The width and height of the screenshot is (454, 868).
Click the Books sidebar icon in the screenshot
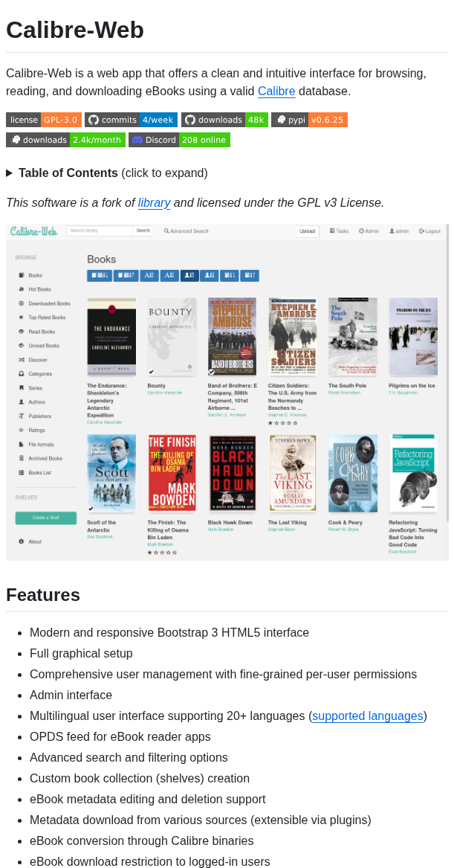(x=22, y=275)
